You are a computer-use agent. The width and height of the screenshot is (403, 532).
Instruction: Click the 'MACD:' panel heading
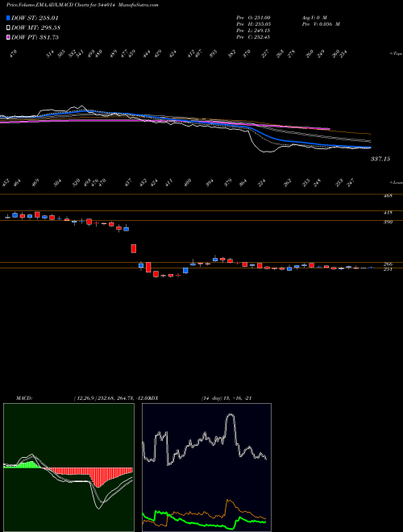click(23, 398)
